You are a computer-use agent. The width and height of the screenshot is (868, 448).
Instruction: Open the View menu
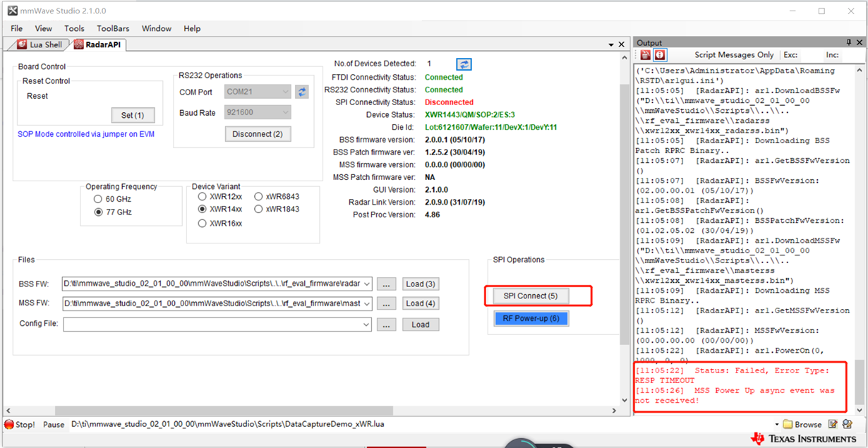click(43, 28)
